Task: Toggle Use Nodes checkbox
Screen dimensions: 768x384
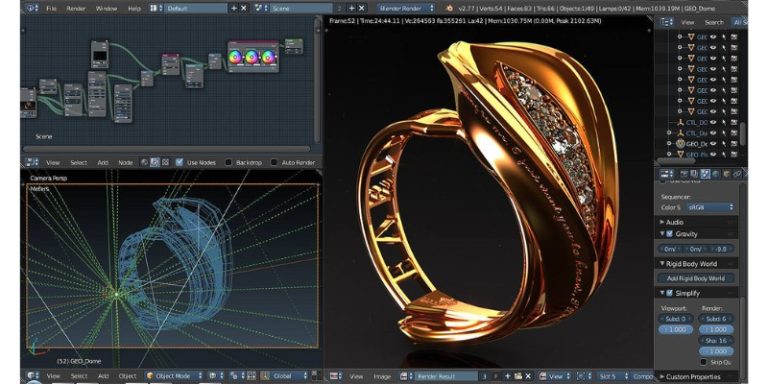Action: point(179,162)
